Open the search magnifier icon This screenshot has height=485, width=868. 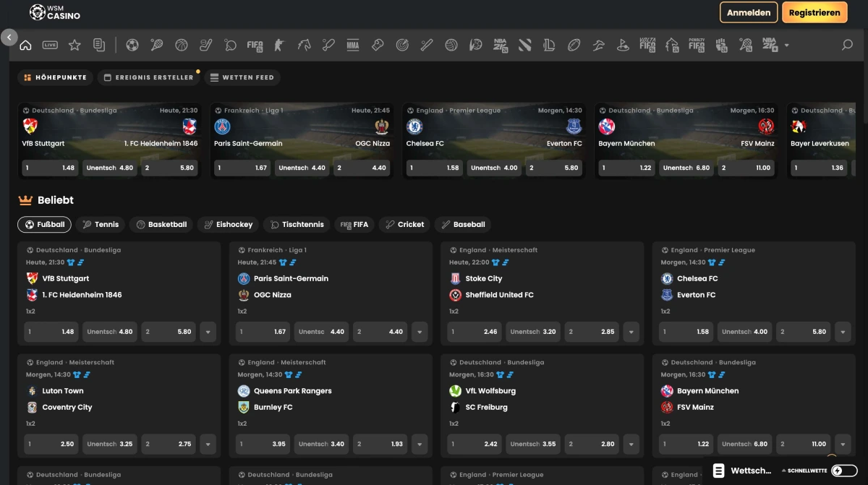coord(847,45)
